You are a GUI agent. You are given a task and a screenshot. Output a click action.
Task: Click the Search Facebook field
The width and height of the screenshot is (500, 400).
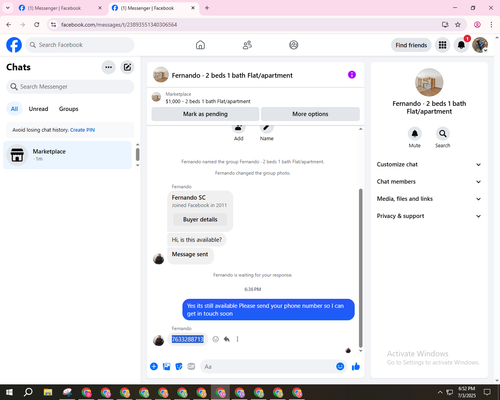click(80, 45)
